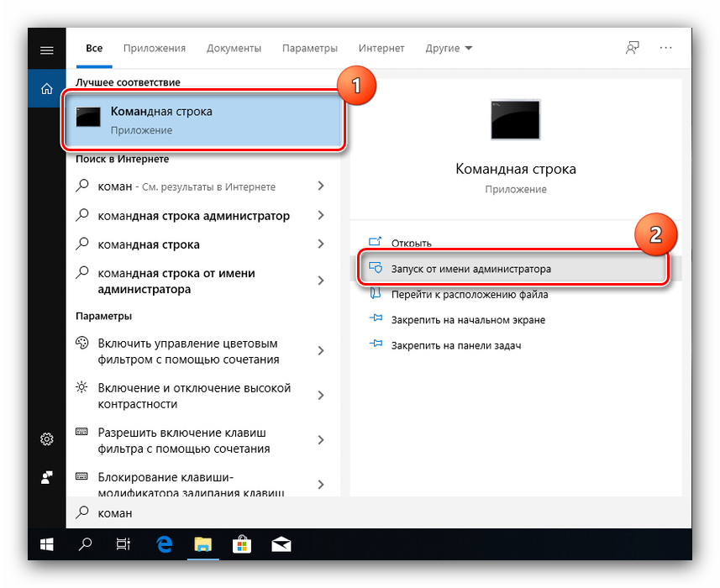Click Перейти к расположению файла

coord(469,295)
